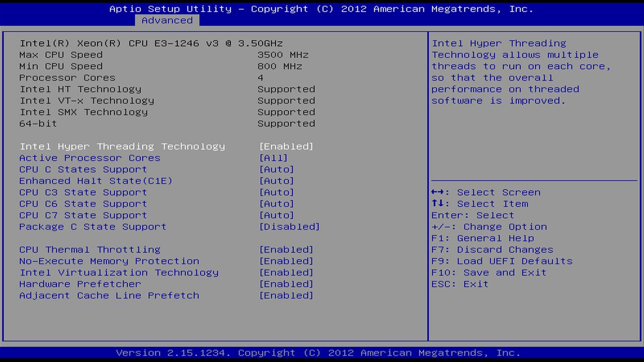Open the Active Processor Cores [All] value
Screen dimensions: 644x362
pyautogui.click(x=273, y=158)
